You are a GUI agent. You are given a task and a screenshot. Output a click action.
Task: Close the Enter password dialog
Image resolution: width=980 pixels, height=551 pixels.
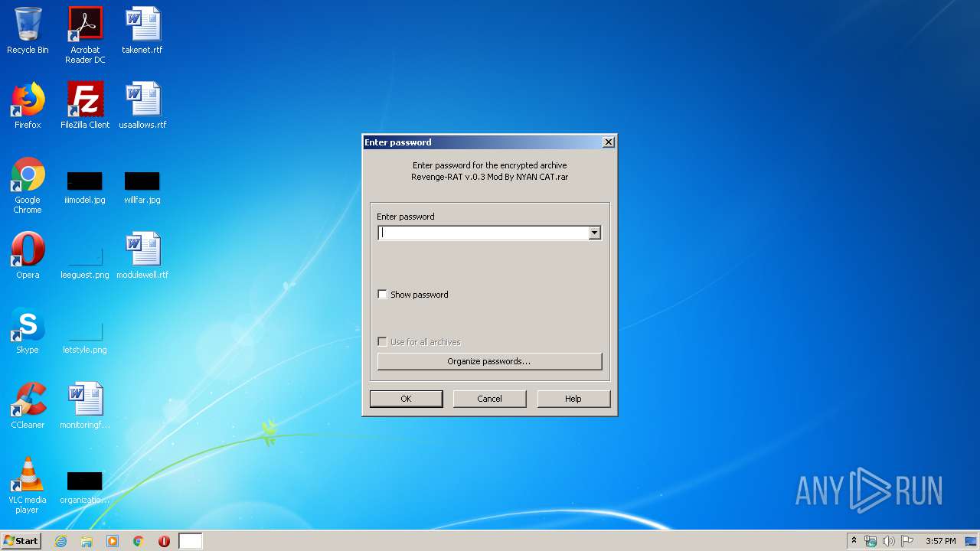[608, 142]
